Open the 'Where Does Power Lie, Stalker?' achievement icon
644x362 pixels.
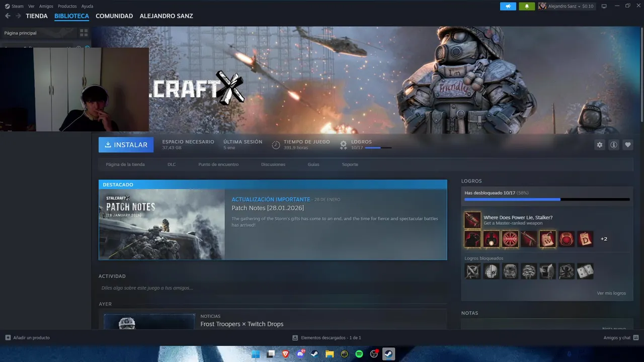click(472, 220)
